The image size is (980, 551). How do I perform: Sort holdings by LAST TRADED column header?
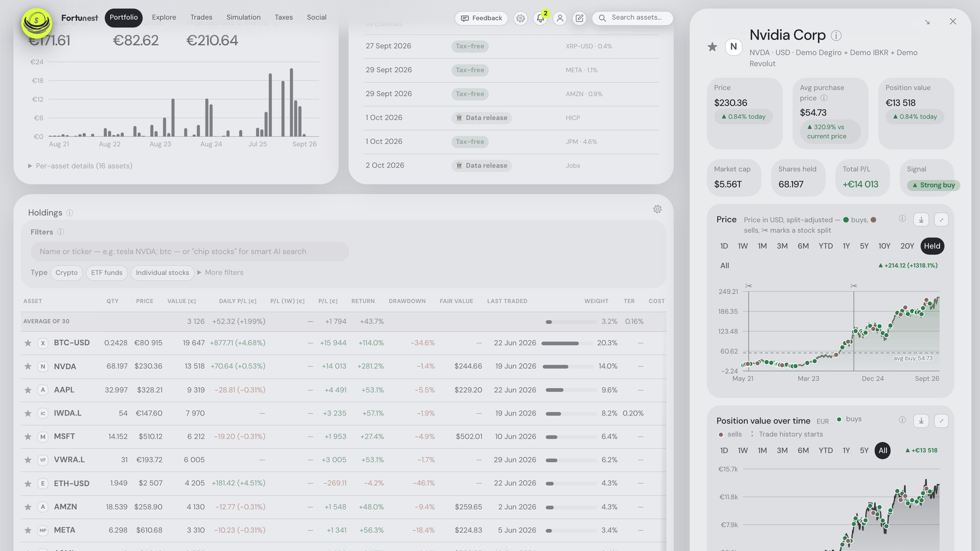coord(507,301)
